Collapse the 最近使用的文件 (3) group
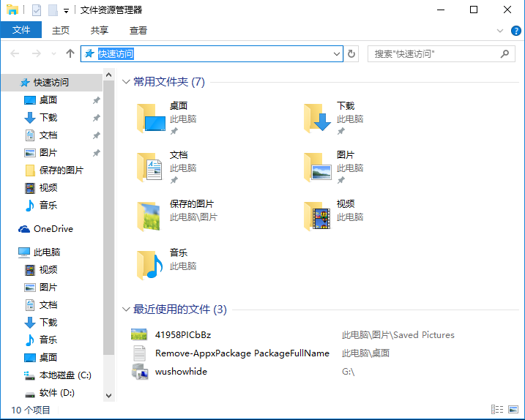The image size is (525, 420). [126, 310]
